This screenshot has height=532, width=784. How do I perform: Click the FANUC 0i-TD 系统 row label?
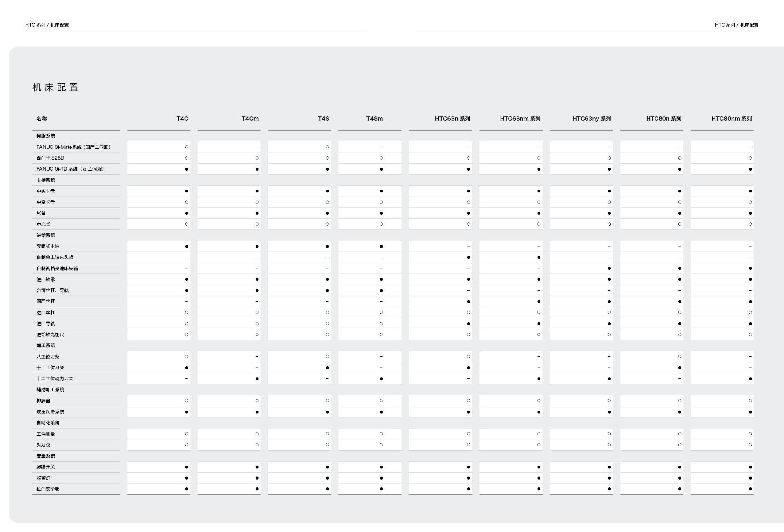click(70, 169)
